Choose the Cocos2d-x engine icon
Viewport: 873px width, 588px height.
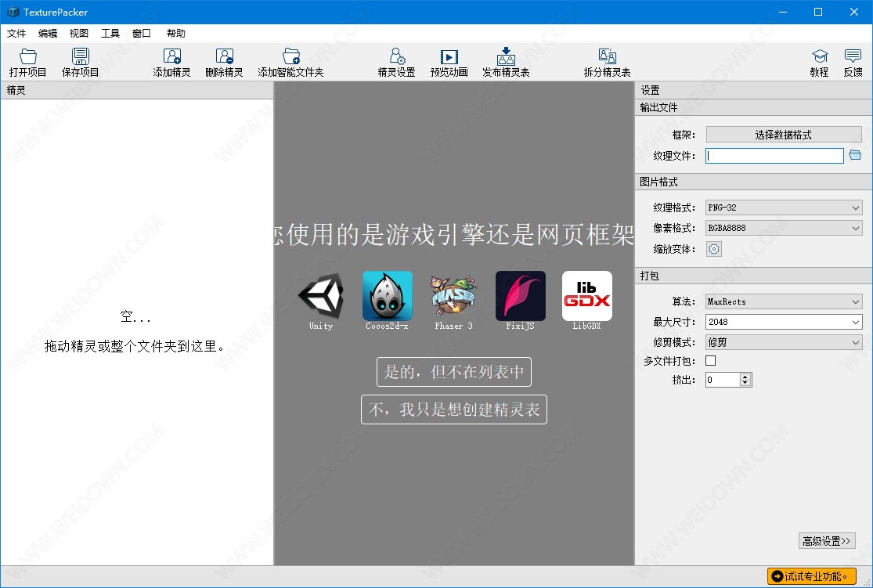click(x=387, y=296)
